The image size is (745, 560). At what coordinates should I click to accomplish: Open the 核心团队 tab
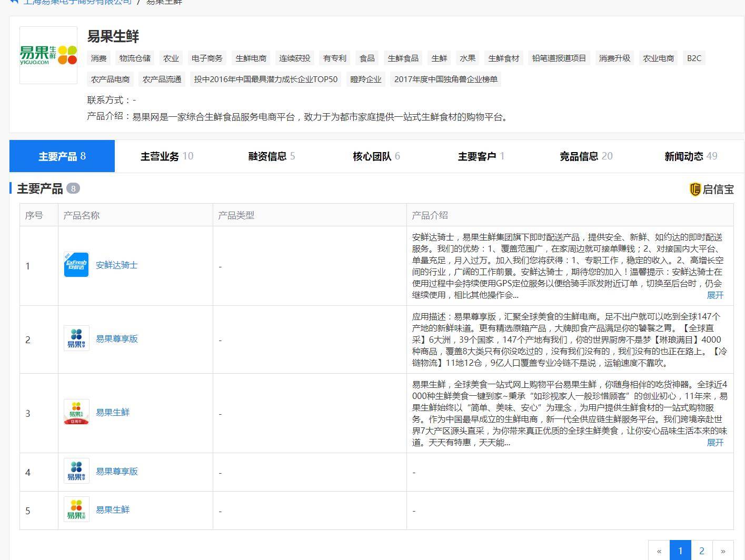tap(376, 156)
